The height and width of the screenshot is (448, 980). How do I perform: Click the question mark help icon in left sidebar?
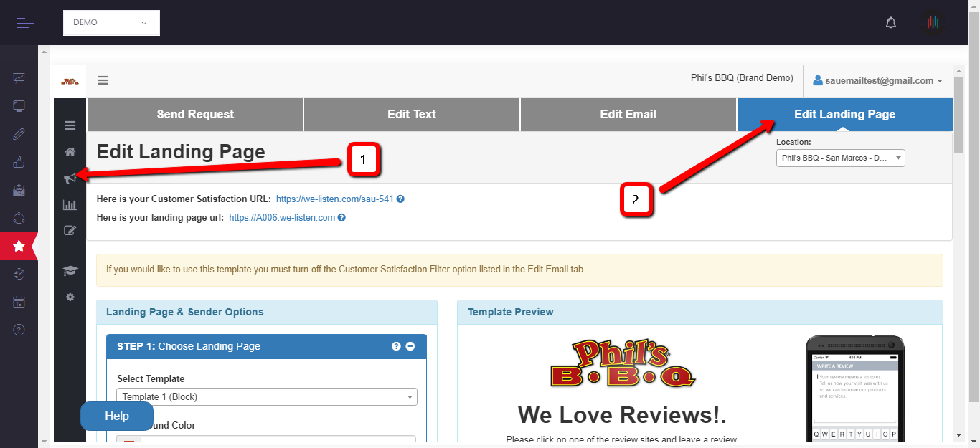[19, 330]
